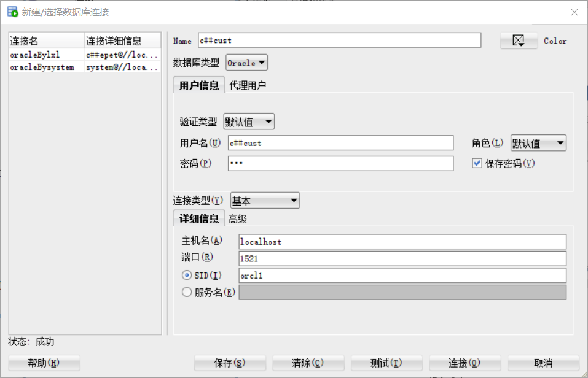Switch to the 详细信息 tab
Image resolution: width=588 pixels, height=378 pixels.
pyautogui.click(x=199, y=218)
